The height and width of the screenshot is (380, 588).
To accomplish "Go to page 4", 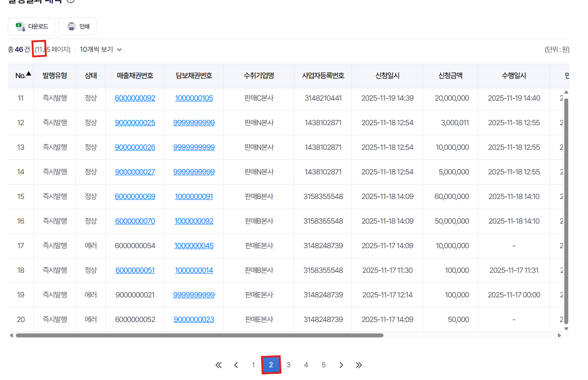I will click(306, 365).
